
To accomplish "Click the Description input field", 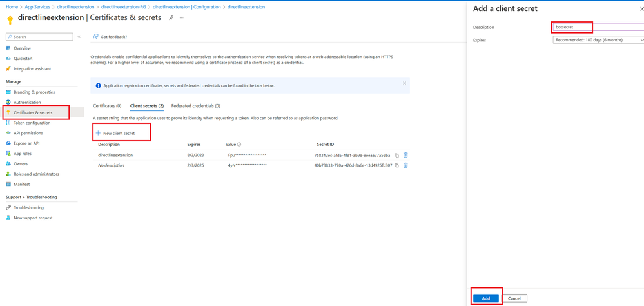I will (598, 27).
